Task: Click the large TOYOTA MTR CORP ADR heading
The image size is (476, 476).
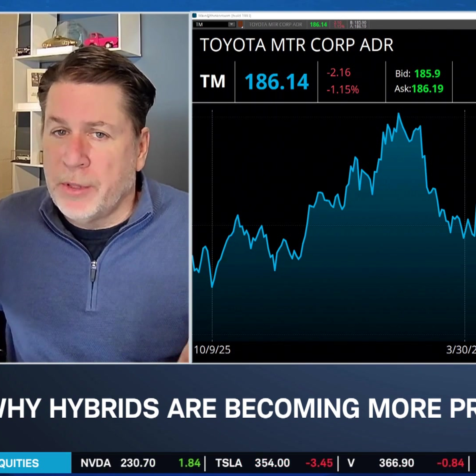Action: point(297,45)
